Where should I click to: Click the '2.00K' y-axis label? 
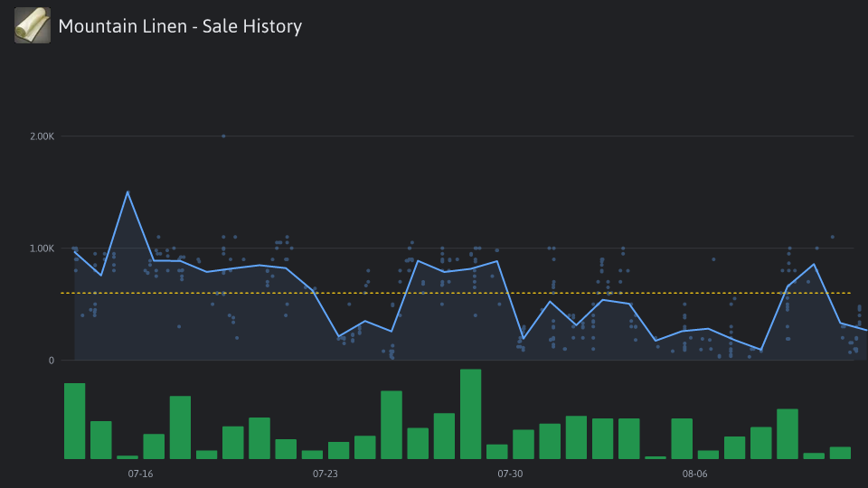(42, 136)
